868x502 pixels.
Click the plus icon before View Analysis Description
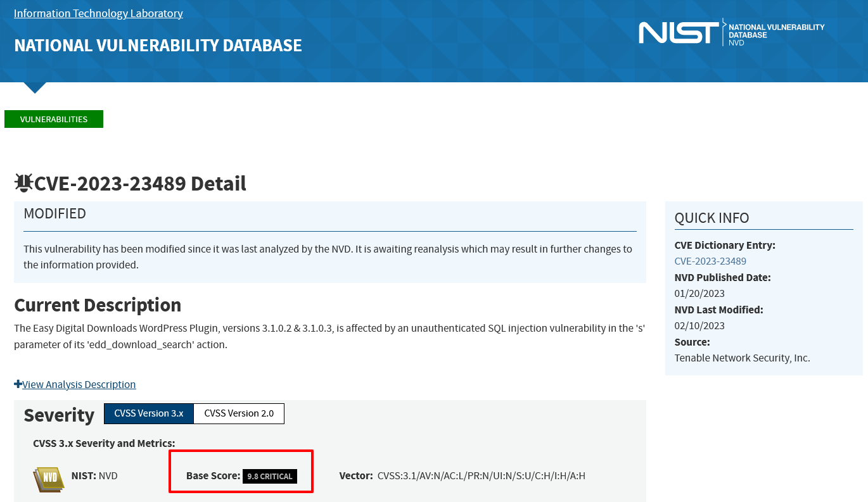point(18,384)
